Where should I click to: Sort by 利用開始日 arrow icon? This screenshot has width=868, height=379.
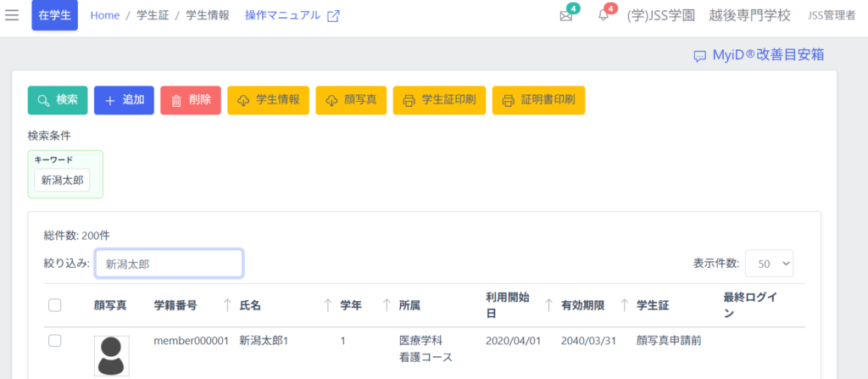[x=548, y=305]
